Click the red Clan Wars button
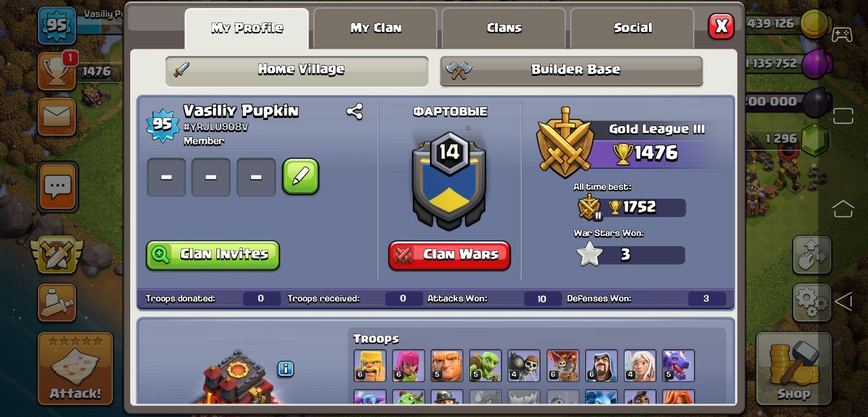 tap(450, 255)
